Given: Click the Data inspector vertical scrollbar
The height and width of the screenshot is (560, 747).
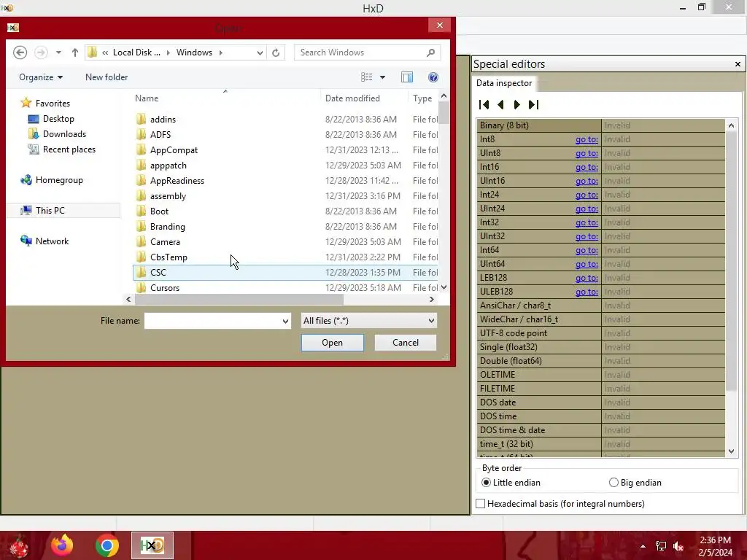Looking at the screenshot, I should point(731,262).
